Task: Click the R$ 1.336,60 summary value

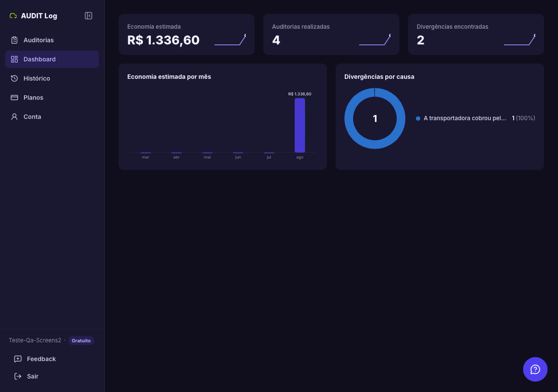Action: tap(163, 40)
